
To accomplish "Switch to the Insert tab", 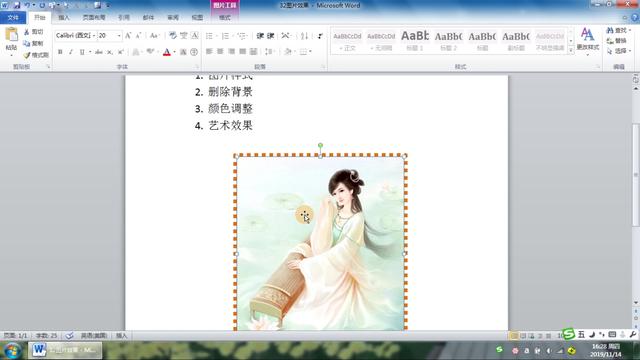I will pos(64,18).
